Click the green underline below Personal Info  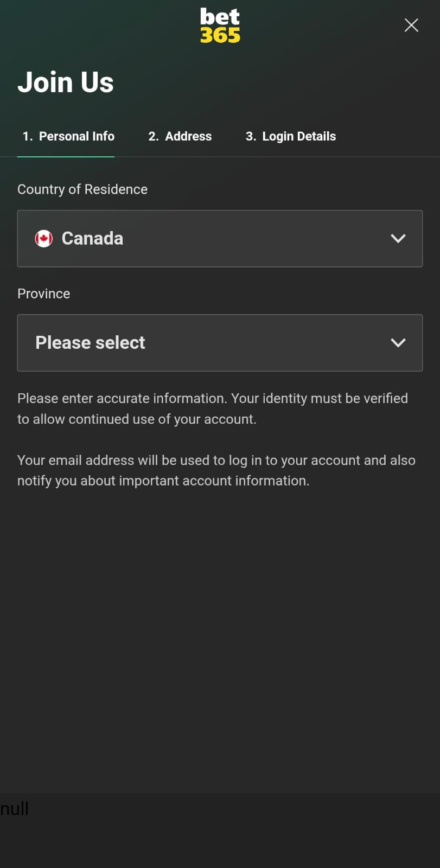click(66, 157)
